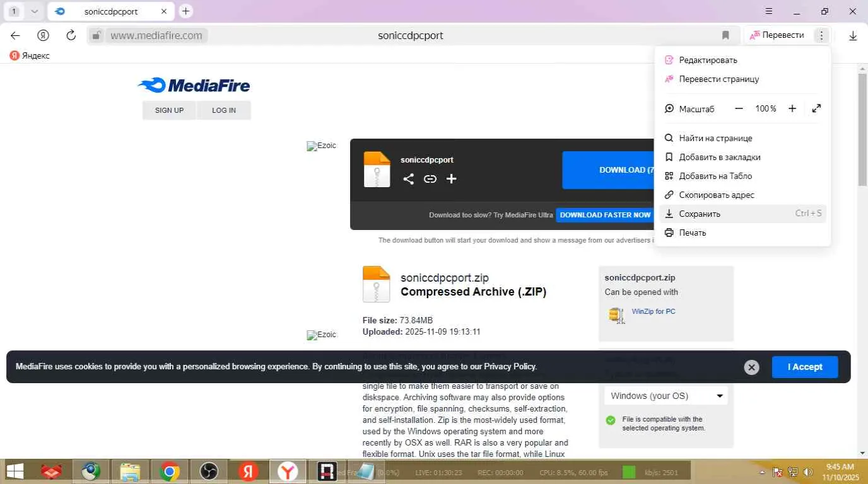Bookmark this page via address bar icon
The width and height of the screenshot is (868, 484).
[725, 35]
